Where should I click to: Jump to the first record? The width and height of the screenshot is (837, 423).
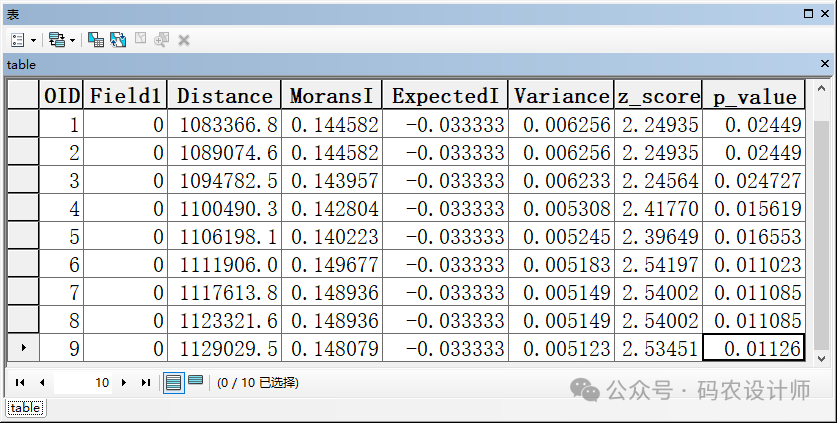click(19, 382)
